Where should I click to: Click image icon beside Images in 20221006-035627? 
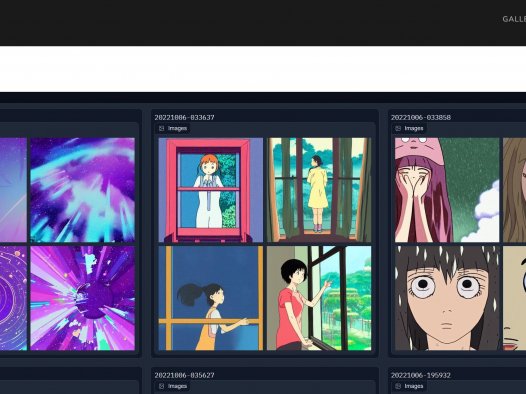point(162,386)
